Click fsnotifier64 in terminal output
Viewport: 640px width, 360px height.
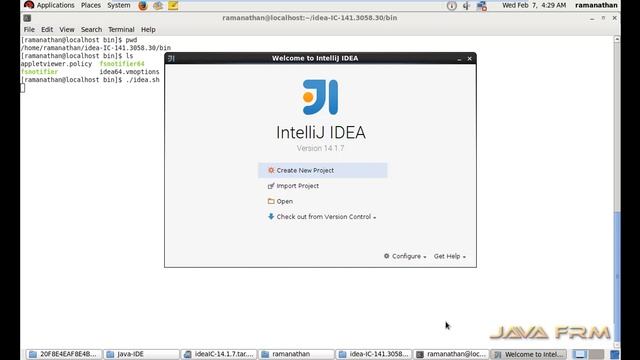point(122,64)
